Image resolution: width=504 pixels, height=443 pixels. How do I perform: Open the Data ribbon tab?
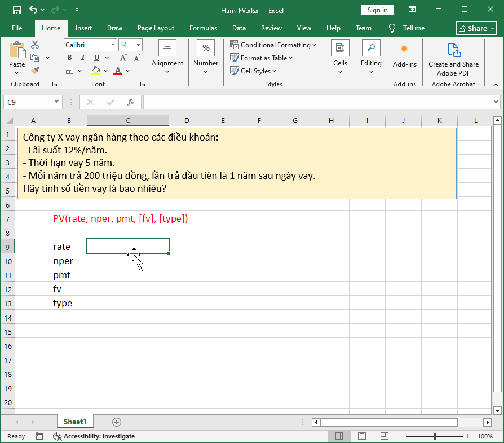239,28
